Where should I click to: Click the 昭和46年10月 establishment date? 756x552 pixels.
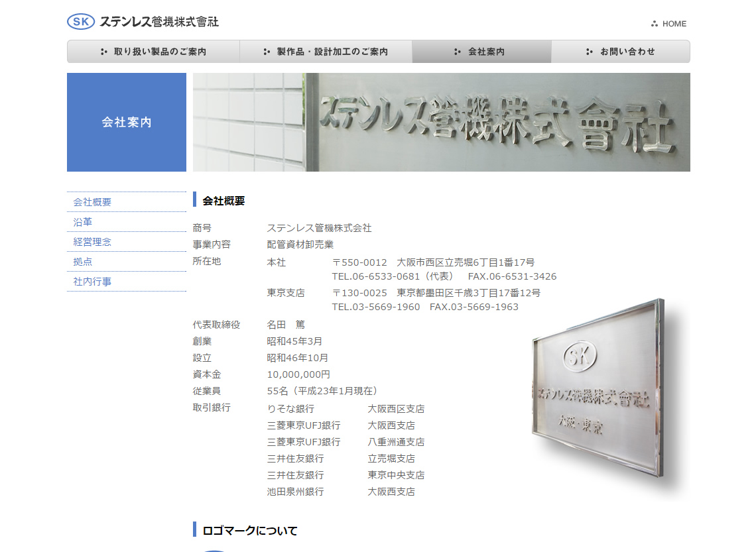coord(298,358)
